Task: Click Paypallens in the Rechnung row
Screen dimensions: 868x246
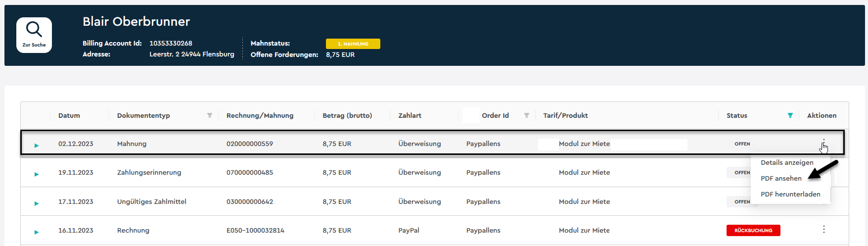Action: click(x=483, y=230)
